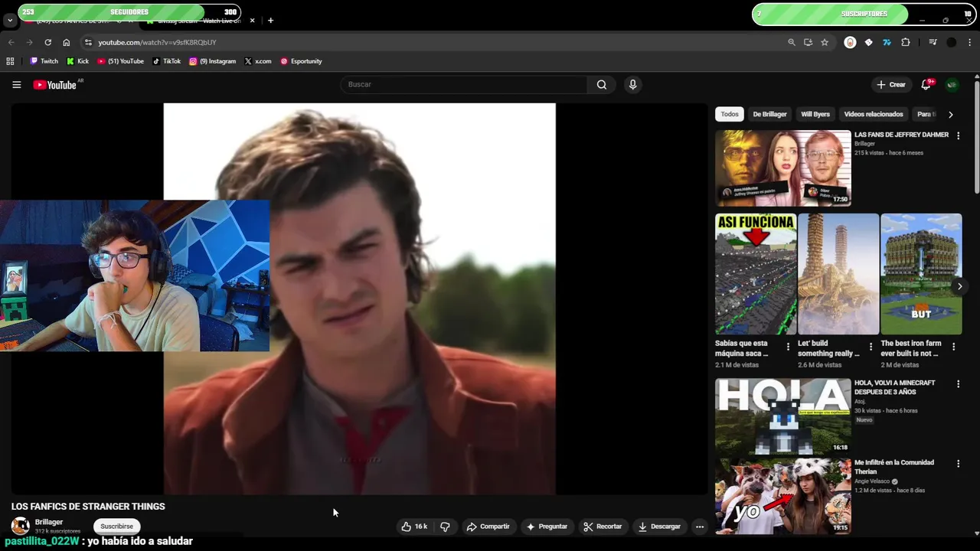This screenshot has height=551, width=980.
Task: Click the Brillager channel name
Action: click(x=49, y=522)
